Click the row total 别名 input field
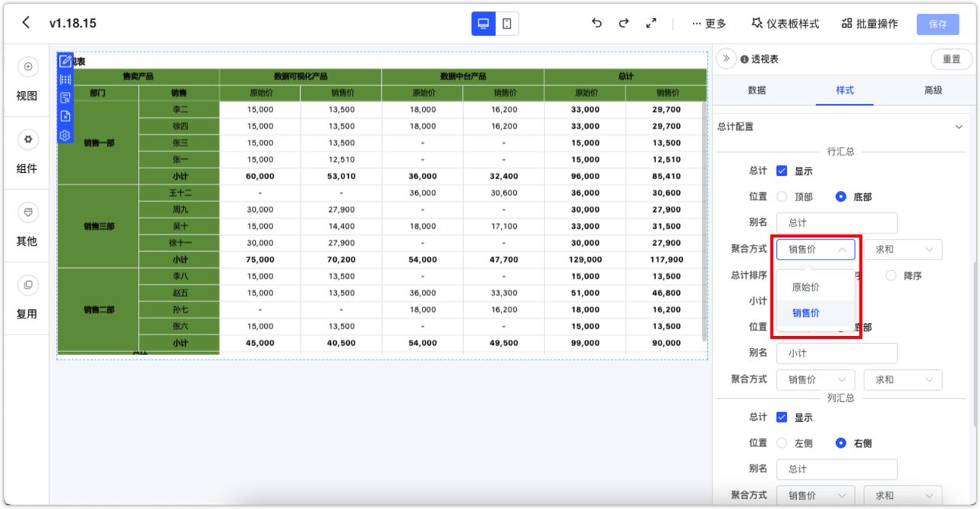 click(837, 223)
